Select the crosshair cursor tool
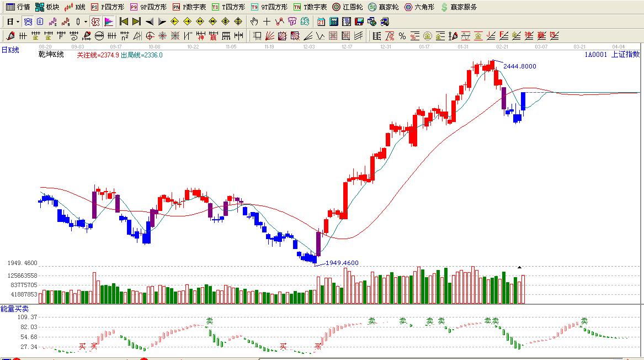The height and width of the screenshot is (360, 644). pos(267,22)
